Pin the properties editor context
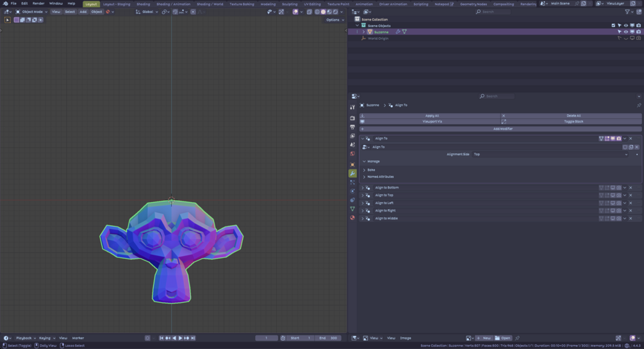Viewport: 644px width, 349px height. (x=639, y=105)
